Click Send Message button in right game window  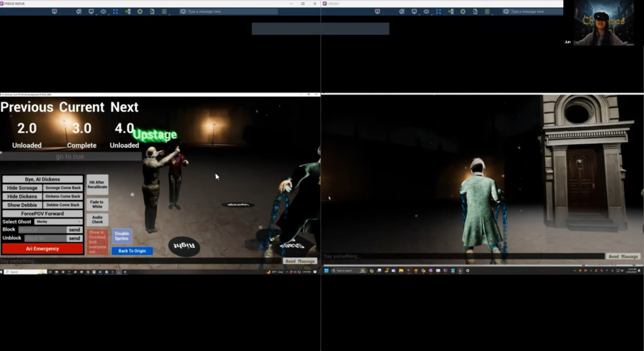(x=623, y=256)
